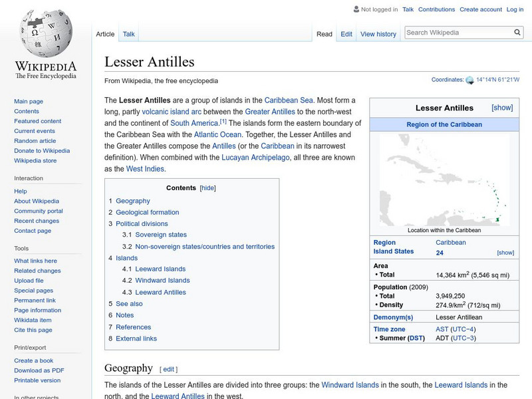Jump to See also section
The image size is (532, 399).
point(129,304)
